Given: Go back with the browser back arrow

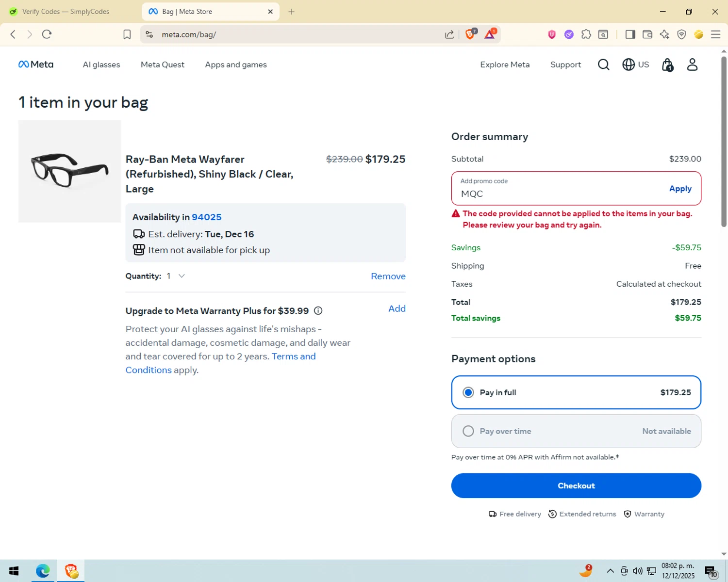Looking at the screenshot, I should point(13,34).
